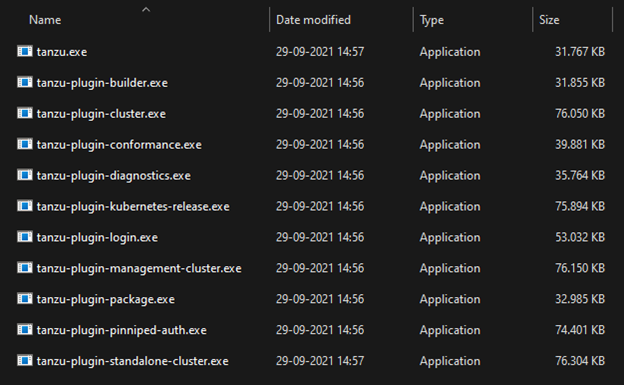
Task: Click the 75.894 KB size value
Action: click(x=580, y=206)
